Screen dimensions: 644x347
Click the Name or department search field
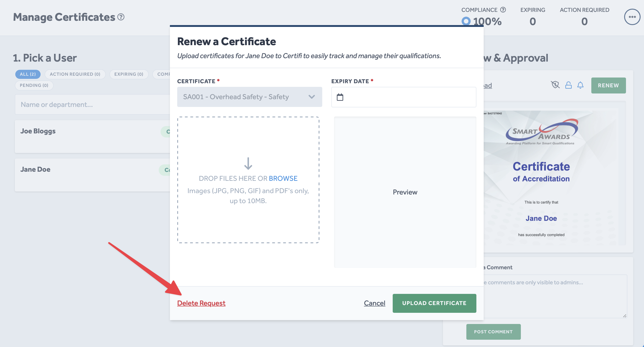[93, 104]
